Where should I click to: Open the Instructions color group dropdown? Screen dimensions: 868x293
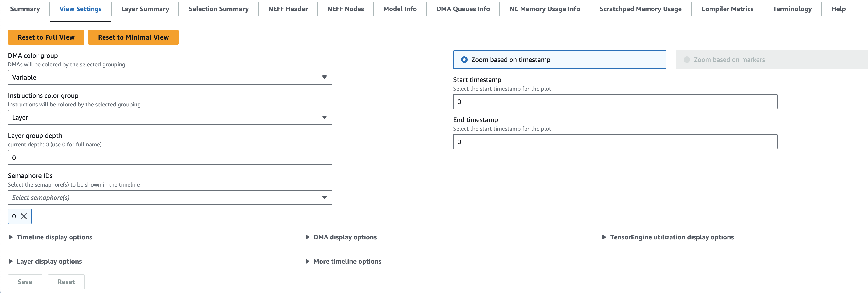[170, 117]
